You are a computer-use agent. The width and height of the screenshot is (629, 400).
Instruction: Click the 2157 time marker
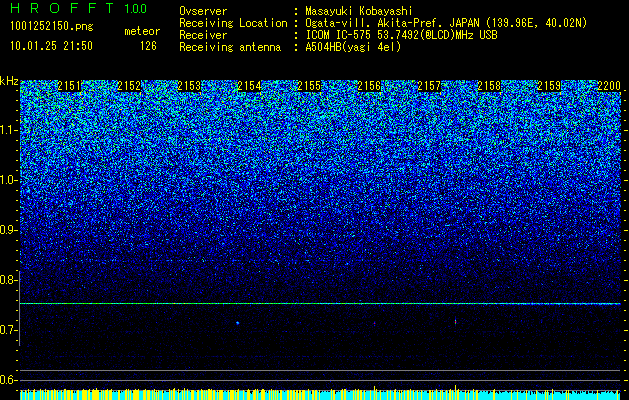[x=429, y=86]
